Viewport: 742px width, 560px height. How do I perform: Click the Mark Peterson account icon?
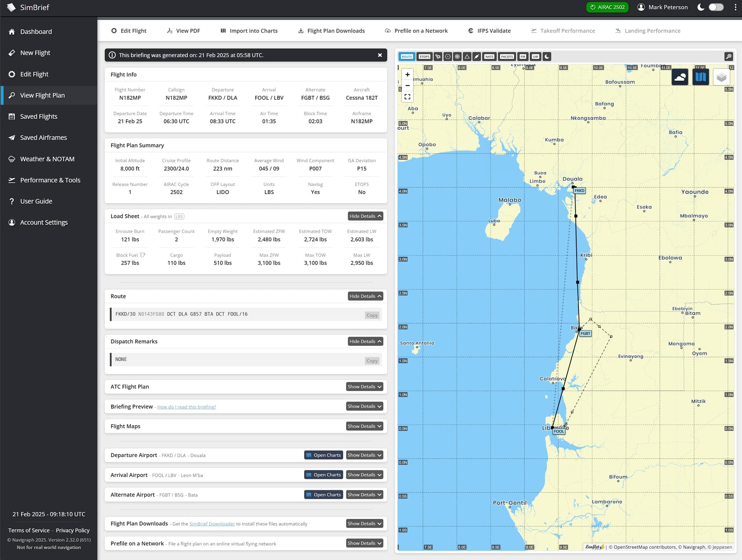[641, 7]
